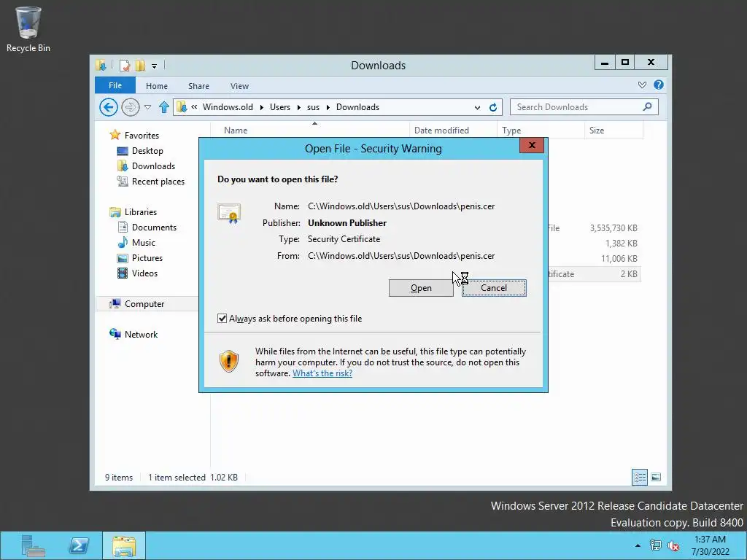Expand the sus breadcrumb arrow
Screen dimensions: 747x560
(328, 108)
